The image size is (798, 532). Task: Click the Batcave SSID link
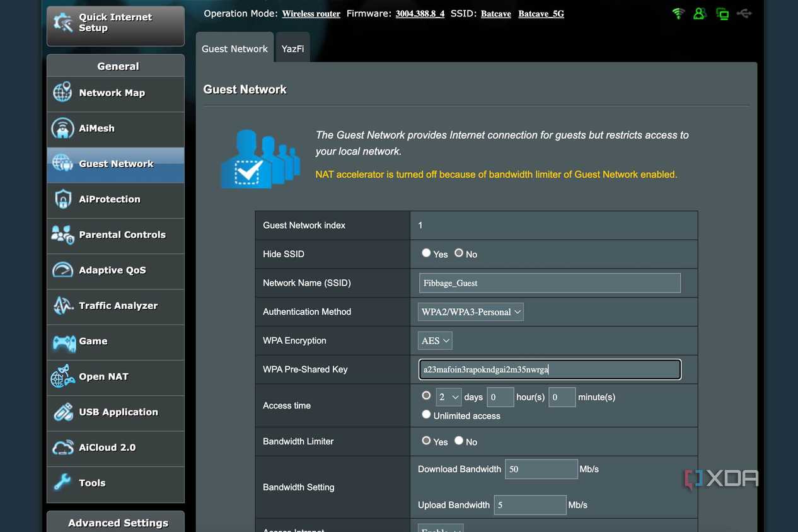click(495, 14)
